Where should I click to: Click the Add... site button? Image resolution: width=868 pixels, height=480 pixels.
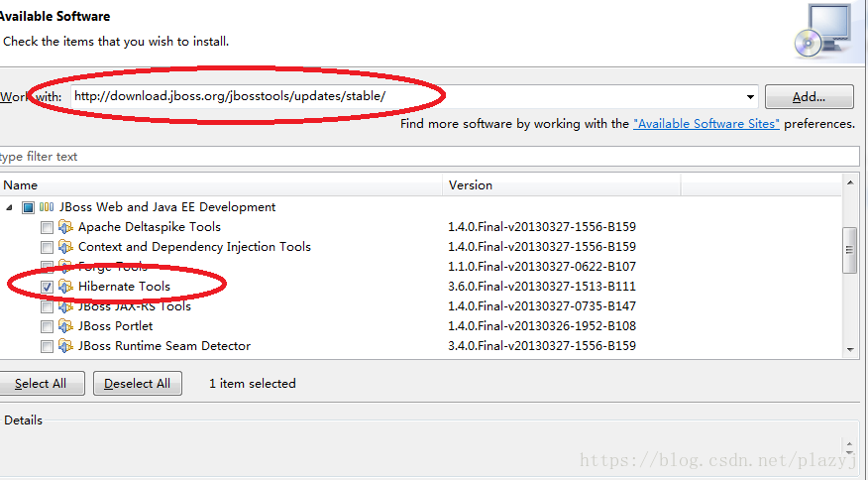pos(809,97)
